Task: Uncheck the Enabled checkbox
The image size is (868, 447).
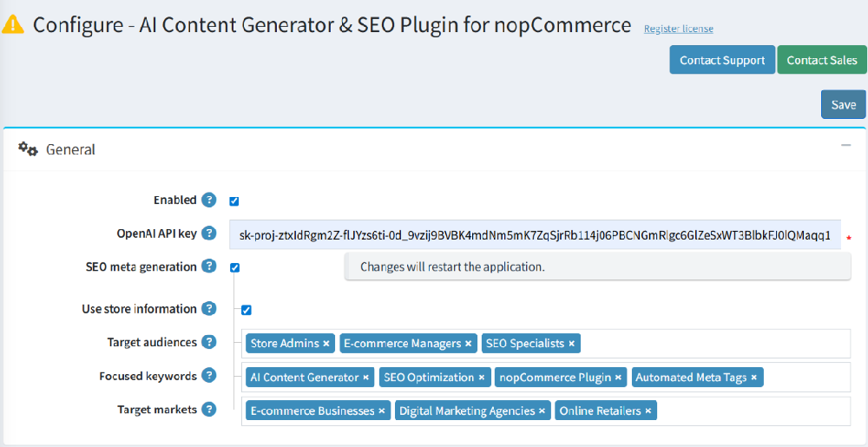Action: [234, 201]
